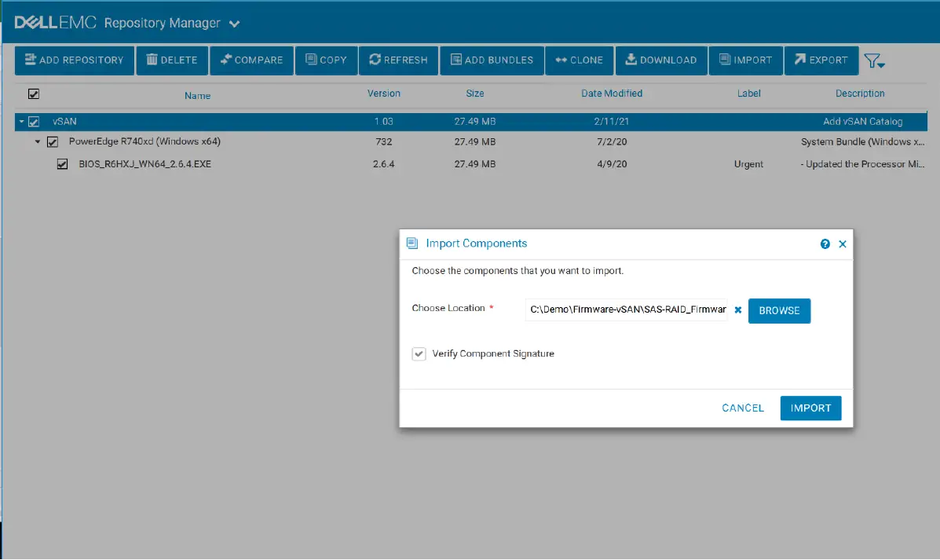Click the Clone toolbar button
The image size is (940, 560).
pos(579,60)
